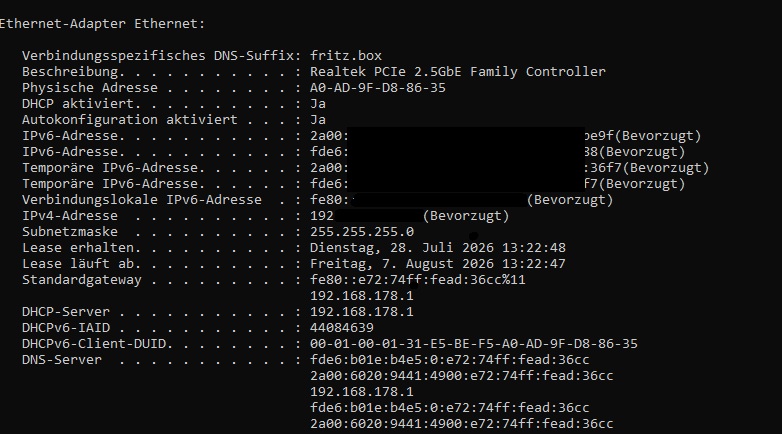Click the physical address A0-AD-9F-D8-86-35
This screenshot has height=434, width=782.
pyautogui.click(x=378, y=88)
